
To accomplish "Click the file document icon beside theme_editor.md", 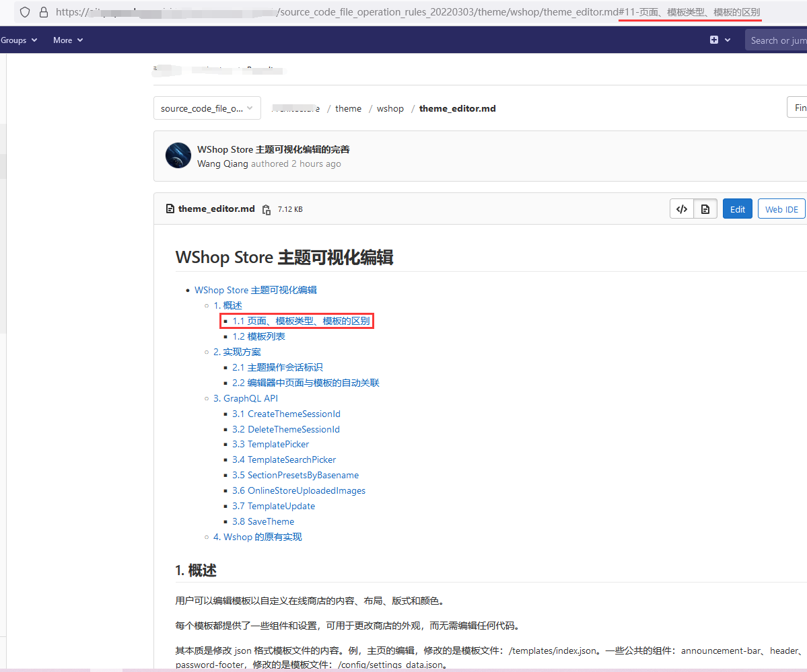I will tap(170, 209).
